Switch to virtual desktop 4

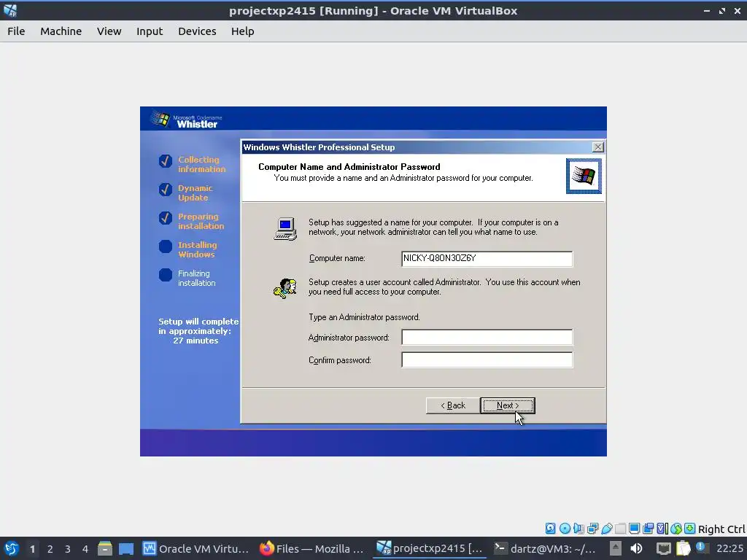tap(85, 549)
